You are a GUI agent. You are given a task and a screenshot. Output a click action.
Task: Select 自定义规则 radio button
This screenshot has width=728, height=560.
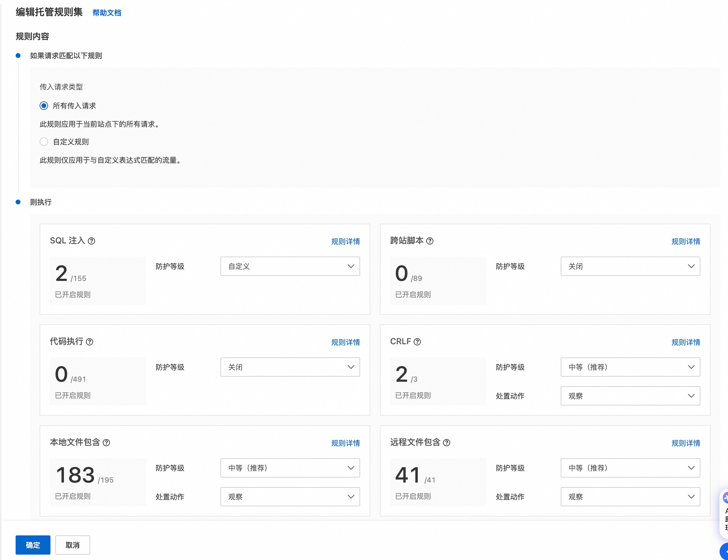coord(44,142)
